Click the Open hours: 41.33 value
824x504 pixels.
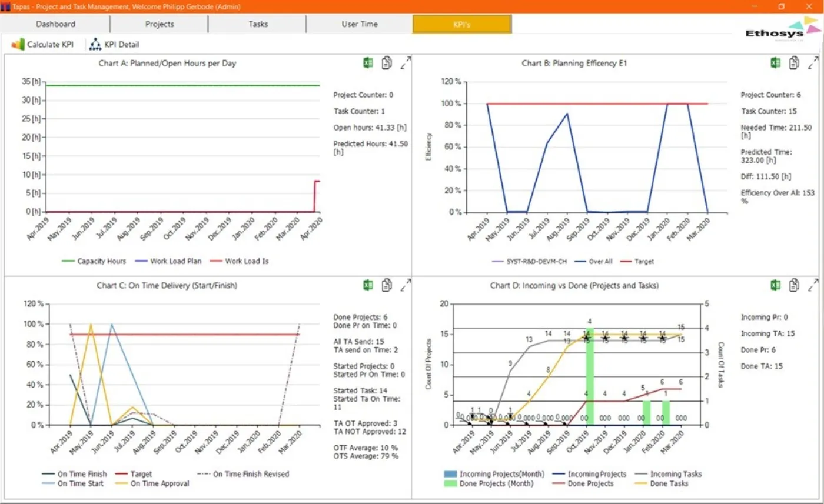pyautogui.click(x=370, y=127)
